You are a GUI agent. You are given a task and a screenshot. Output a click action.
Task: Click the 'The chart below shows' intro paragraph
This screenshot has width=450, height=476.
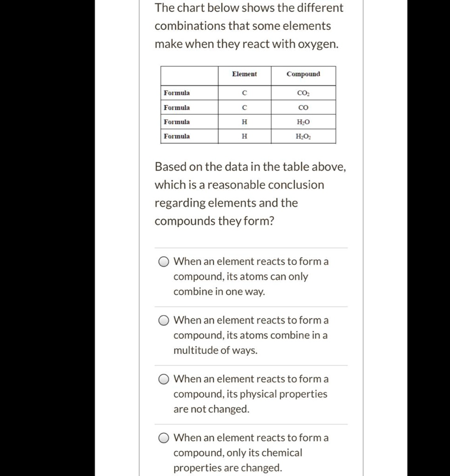tap(249, 26)
